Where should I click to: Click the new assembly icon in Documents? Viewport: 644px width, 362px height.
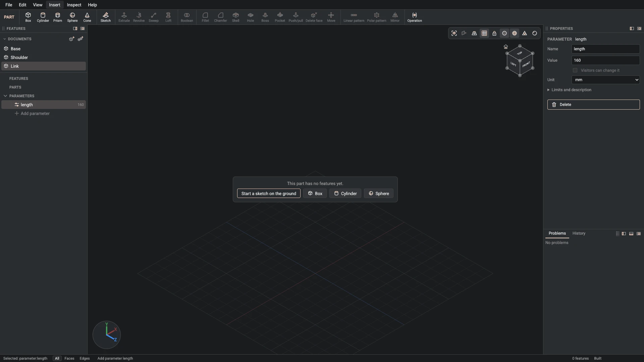point(80,39)
